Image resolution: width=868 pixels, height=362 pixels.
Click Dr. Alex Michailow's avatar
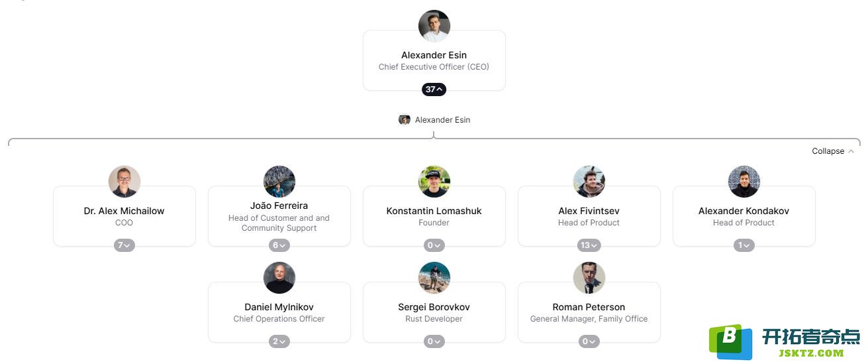124,182
